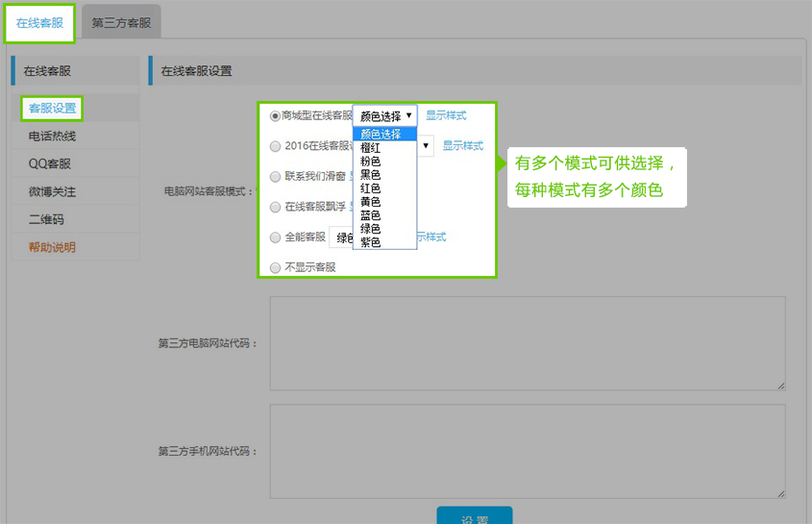Viewport: 812px width, 524px height.
Task: Choose the 联系我们滑窗 radio option
Action: pyautogui.click(x=276, y=177)
